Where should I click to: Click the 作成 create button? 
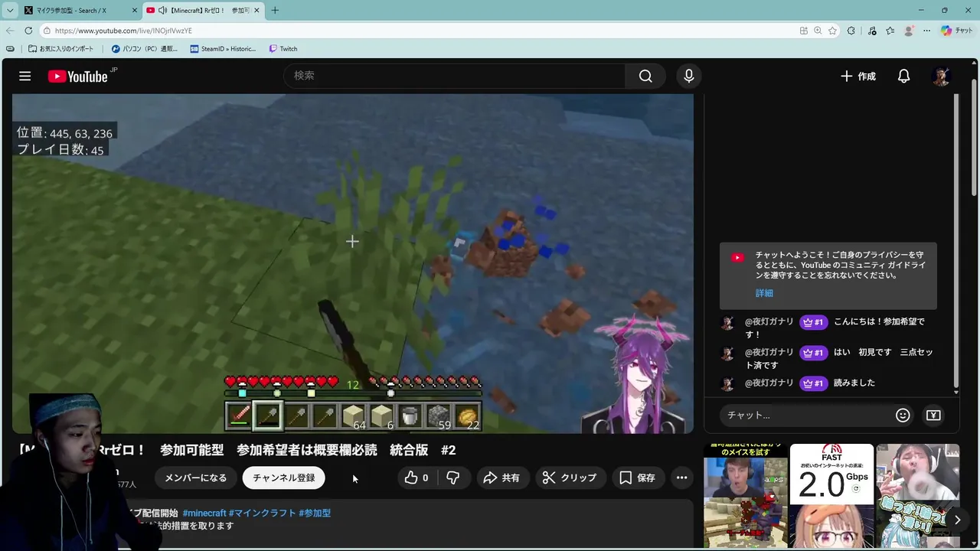(x=857, y=76)
